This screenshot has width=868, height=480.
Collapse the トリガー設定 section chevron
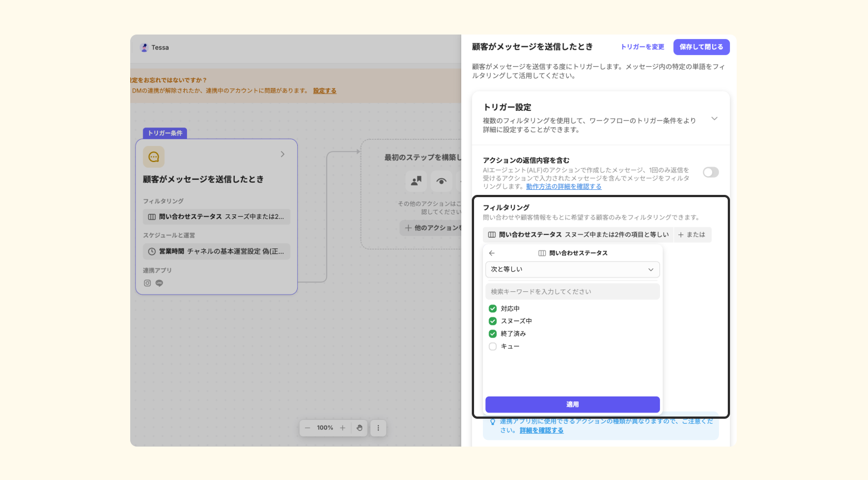tap(714, 119)
